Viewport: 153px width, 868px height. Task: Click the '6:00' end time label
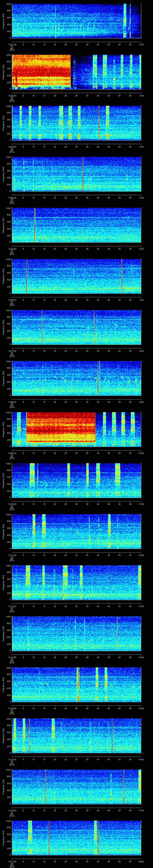tap(141, 249)
